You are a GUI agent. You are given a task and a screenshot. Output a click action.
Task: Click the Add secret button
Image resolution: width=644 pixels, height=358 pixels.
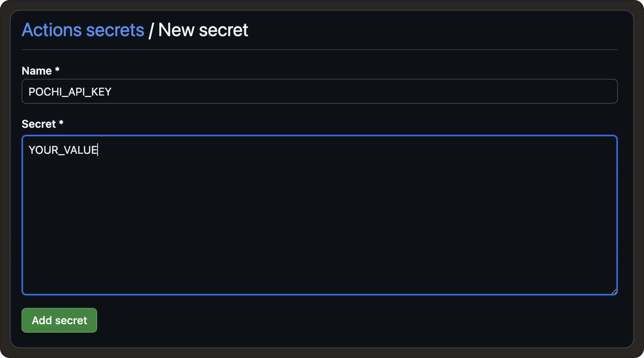(59, 320)
